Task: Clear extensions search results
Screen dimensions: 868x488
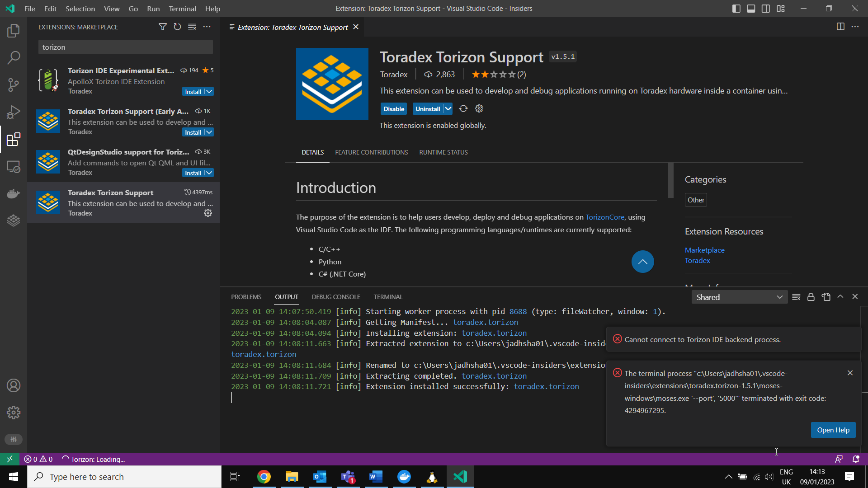Action: (x=192, y=27)
